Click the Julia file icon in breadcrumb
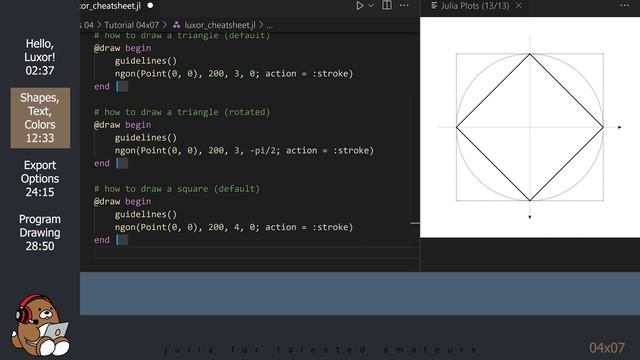 pos(176,25)
